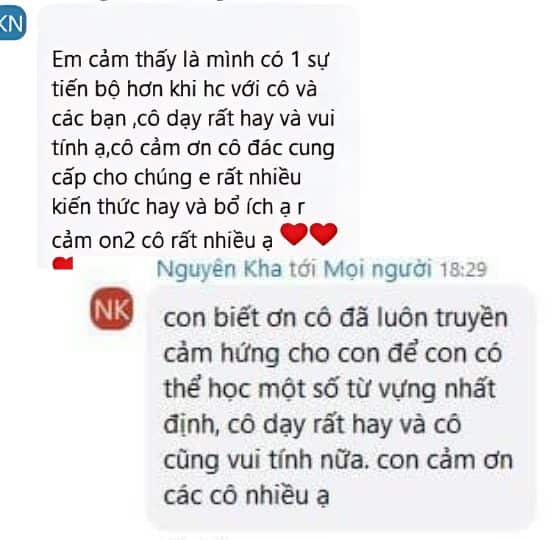Click line 'tiến bộ hơn khi hc với cô và'
The image size is (560, 540).
point(184,89)
